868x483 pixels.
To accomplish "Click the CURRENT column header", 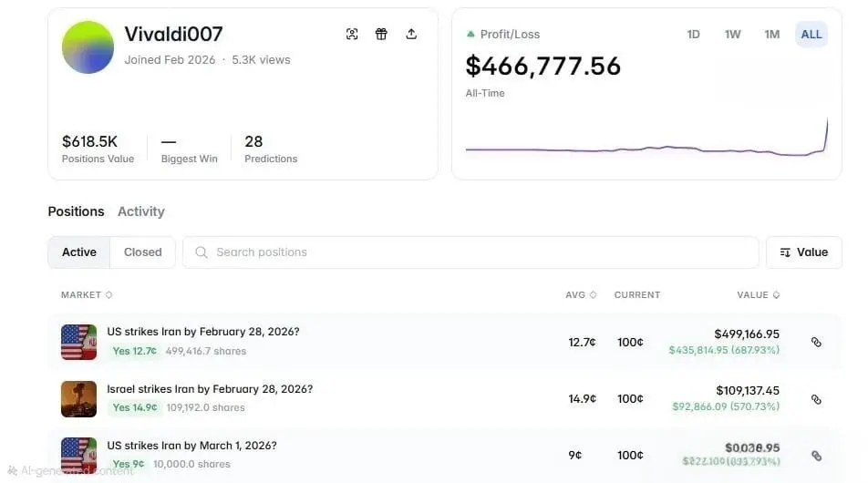I will pyautogui.click(x=637, y=295).
